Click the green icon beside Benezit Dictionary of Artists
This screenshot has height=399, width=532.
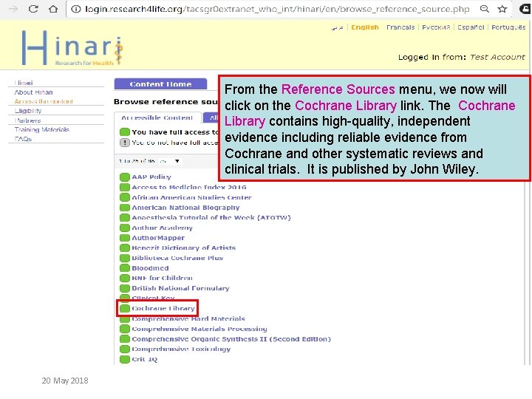125,248
